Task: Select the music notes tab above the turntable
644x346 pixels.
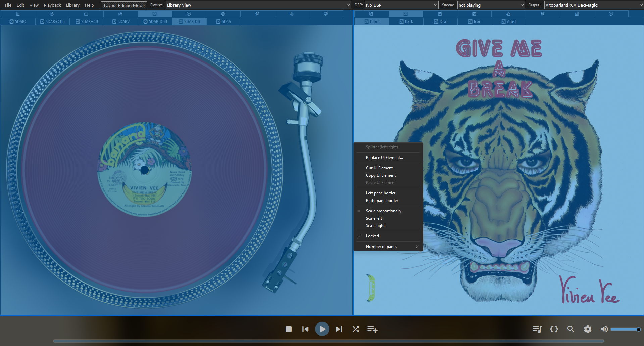Action: [257, 14]
